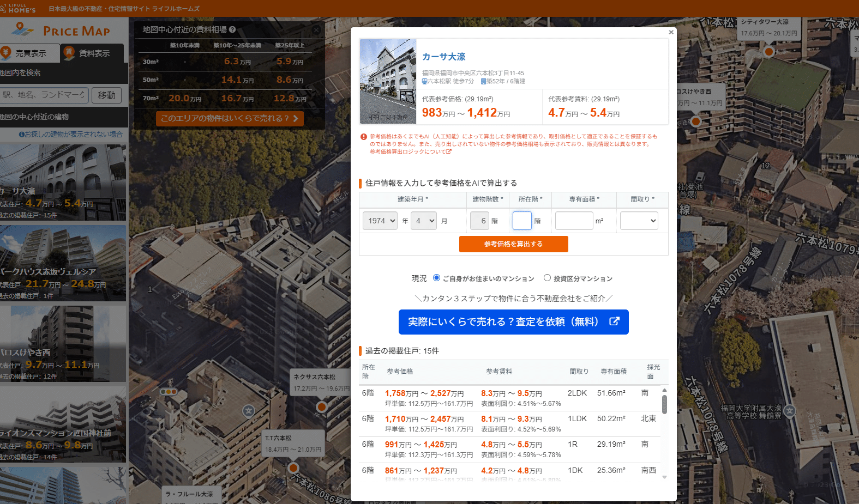
Task: Click the 専有面積 input field
Action: click(x=574, y=221)
